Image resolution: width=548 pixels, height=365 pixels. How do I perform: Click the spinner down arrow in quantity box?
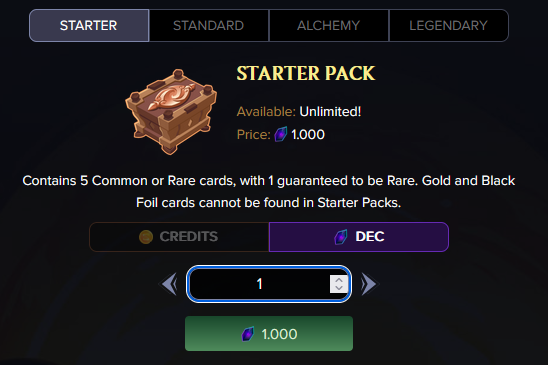coord(339,288)
